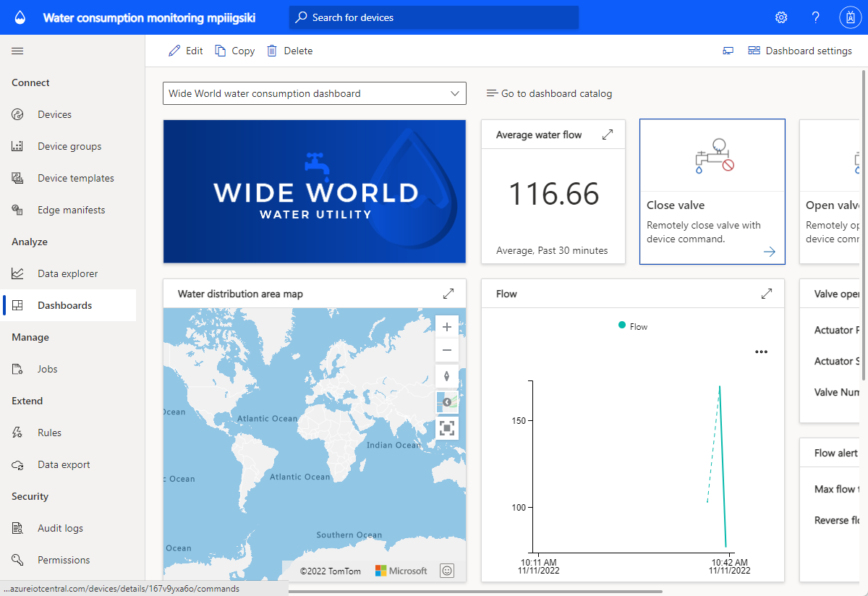The height and width of the screenshot is (596, 868).
Task: Click the Wide World Water Utility banner
Action: (315, 192)
